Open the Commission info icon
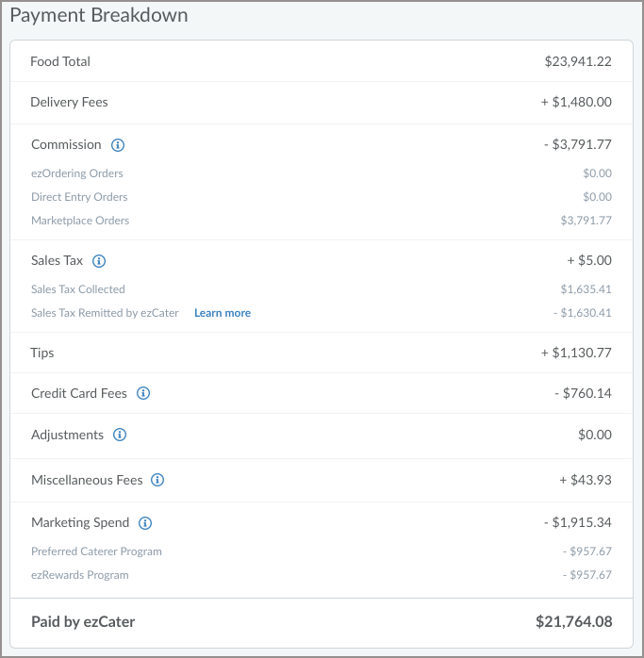The image size is (644, 658). pyautogui.click(x=118, y=145)
